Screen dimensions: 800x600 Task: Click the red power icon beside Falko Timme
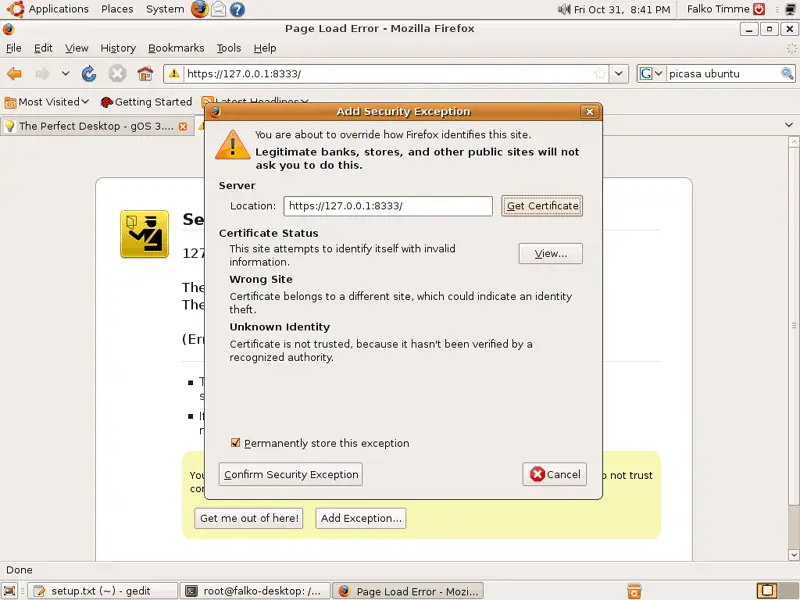[x=760, y=9]
